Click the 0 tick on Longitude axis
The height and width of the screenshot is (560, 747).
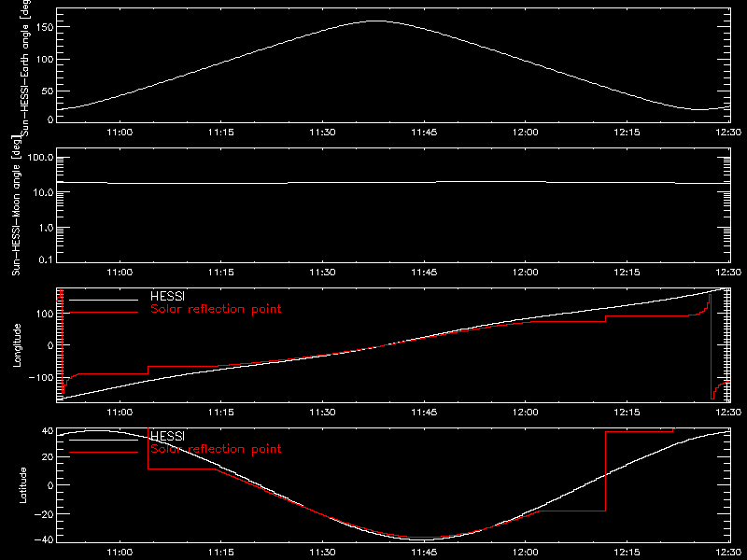coord(50,345)
